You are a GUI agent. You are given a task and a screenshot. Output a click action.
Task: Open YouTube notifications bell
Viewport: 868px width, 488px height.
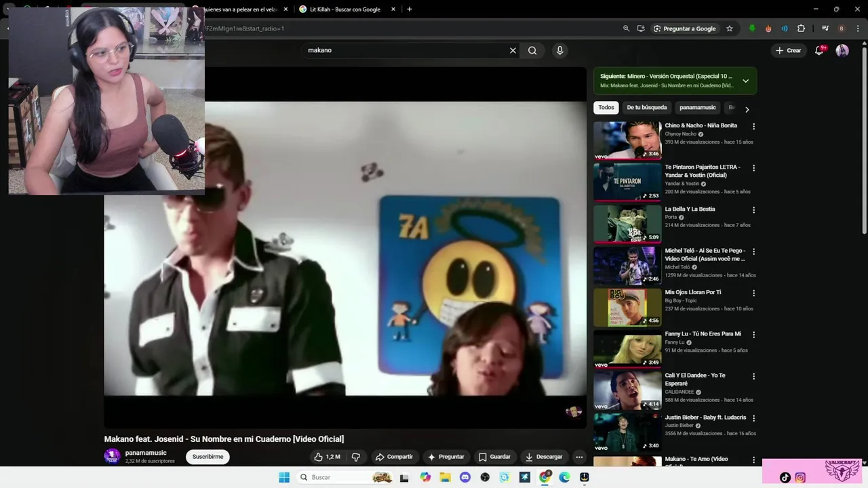point(819,50)
